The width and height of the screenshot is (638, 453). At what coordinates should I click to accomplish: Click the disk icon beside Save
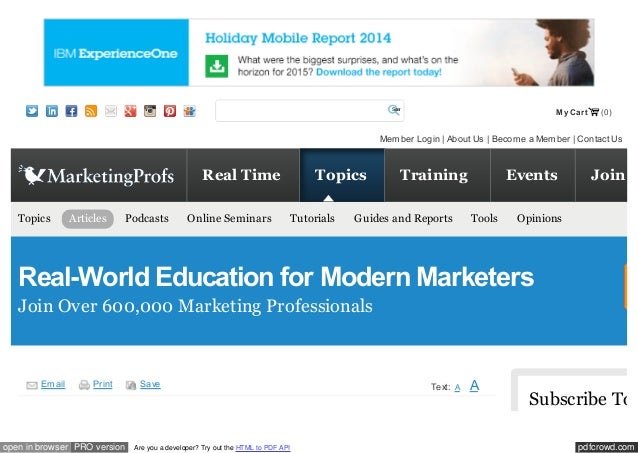[131, 385]
